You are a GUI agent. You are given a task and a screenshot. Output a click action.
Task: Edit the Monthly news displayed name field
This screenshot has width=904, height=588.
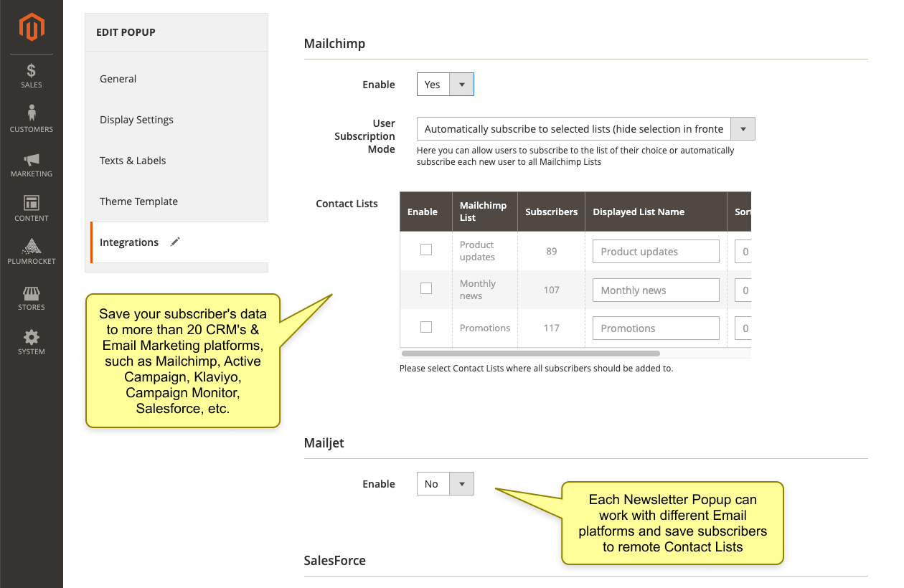(x=656, y=290)
